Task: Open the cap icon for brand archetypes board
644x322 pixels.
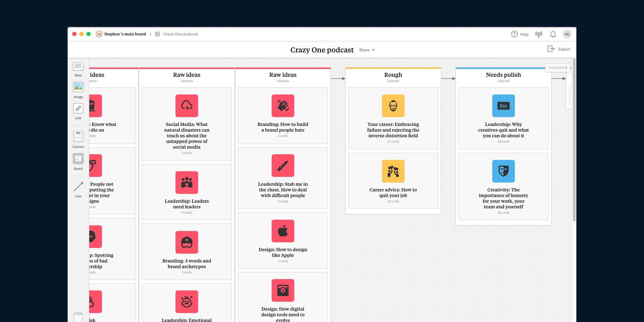Action: coord(187,242)
